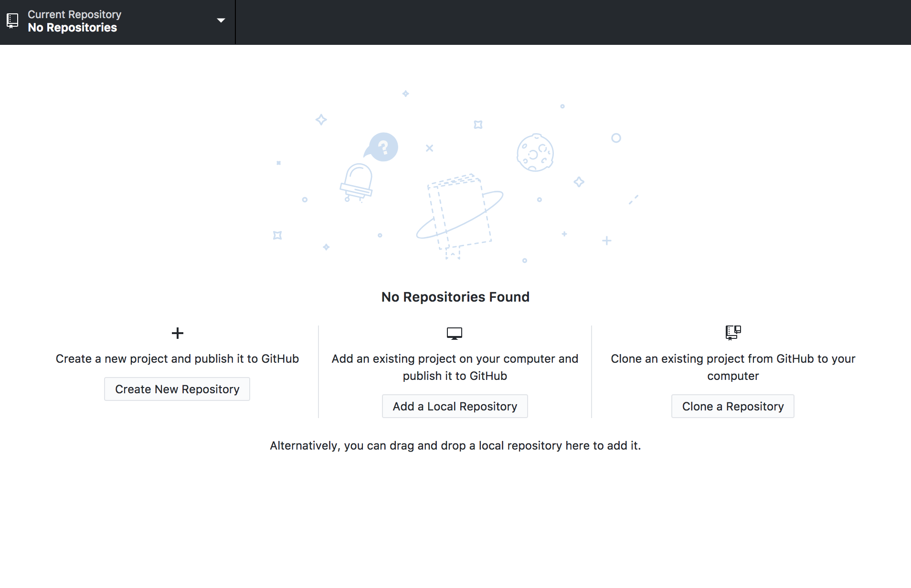
Task: Click the drag and drop instruction text
Action: point(455,445)
